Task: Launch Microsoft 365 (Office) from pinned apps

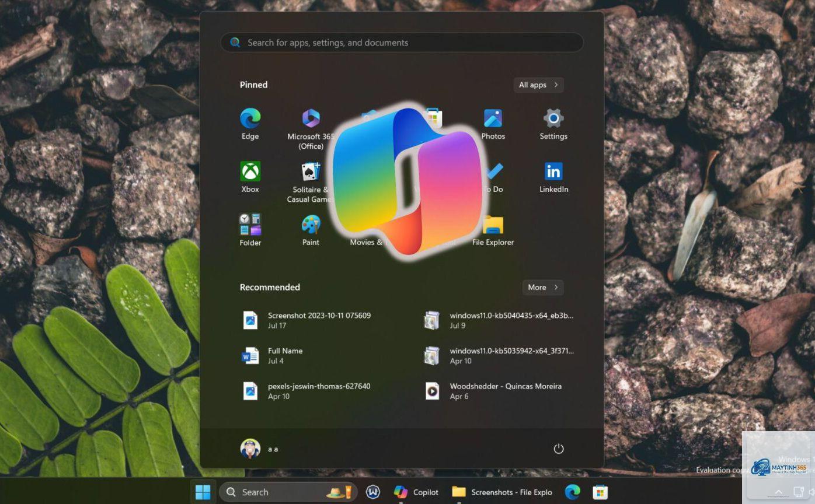Action: tap(311, 128)
